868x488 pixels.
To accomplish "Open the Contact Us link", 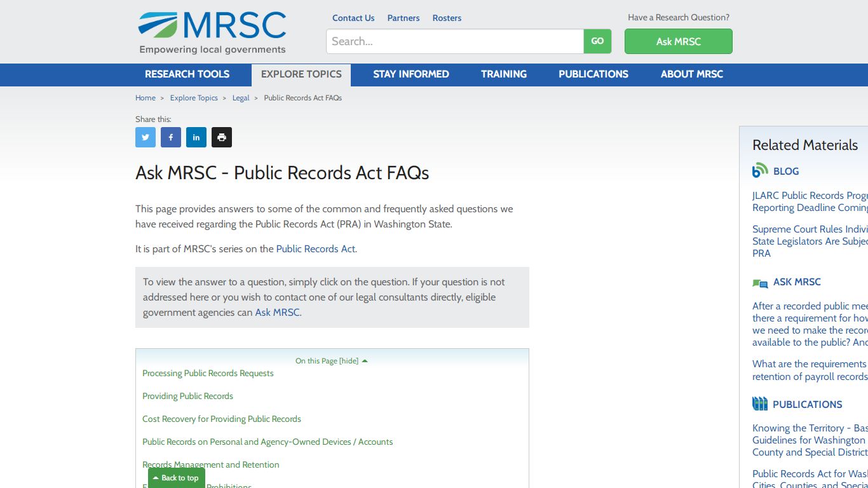I will (x=353, y=18).
